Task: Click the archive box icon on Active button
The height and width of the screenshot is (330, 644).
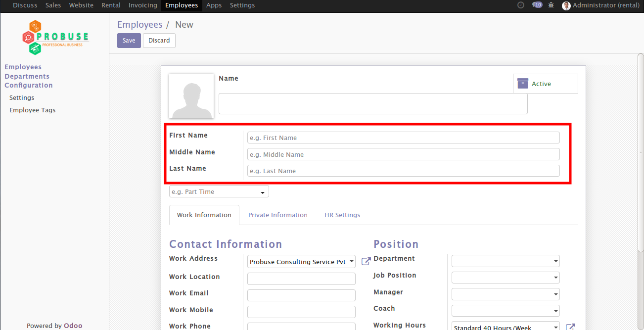Action: click(x=522, y=83)
